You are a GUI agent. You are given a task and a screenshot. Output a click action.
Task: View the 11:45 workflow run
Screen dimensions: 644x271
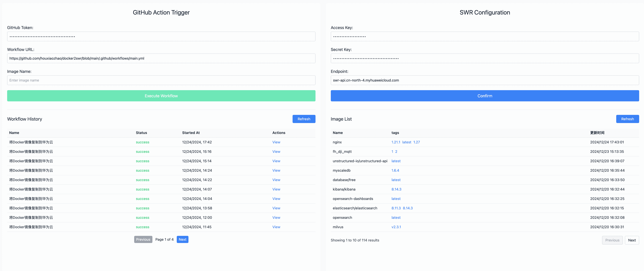pos(276,227)
